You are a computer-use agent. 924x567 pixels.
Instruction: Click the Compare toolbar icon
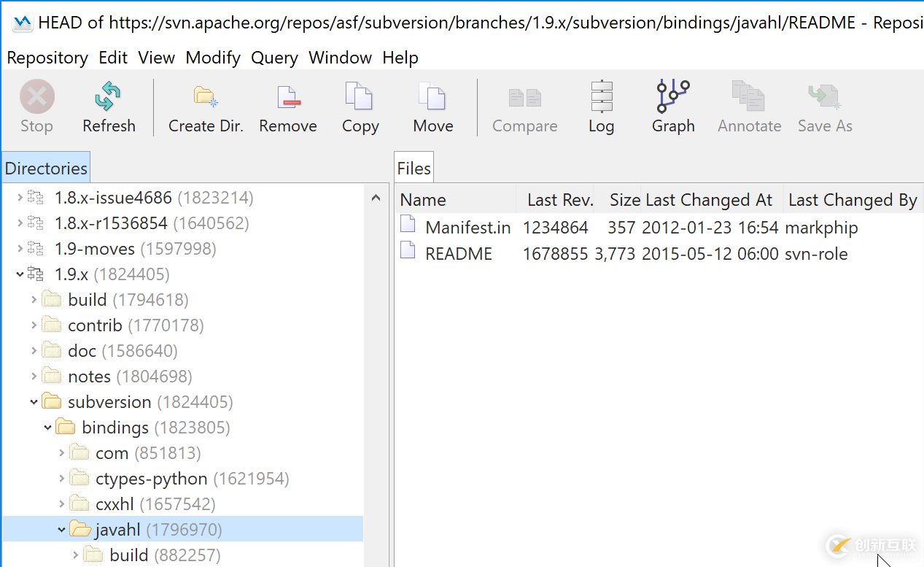point(524,97)
